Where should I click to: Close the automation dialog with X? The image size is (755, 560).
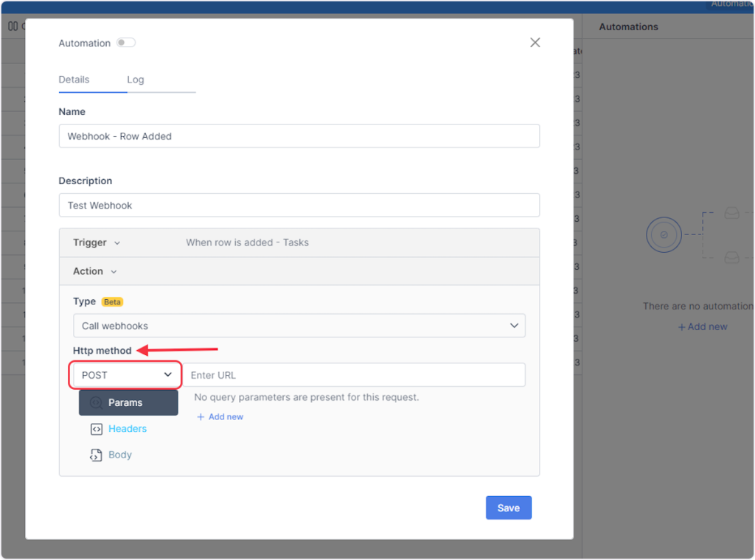535,43
